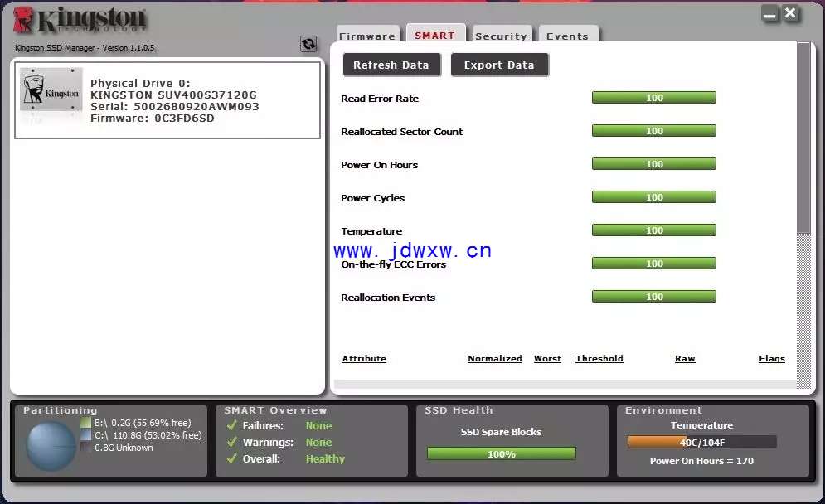Click the Failures checkmark icon
This screenshot has width=825, height=504.
[231, 425]
